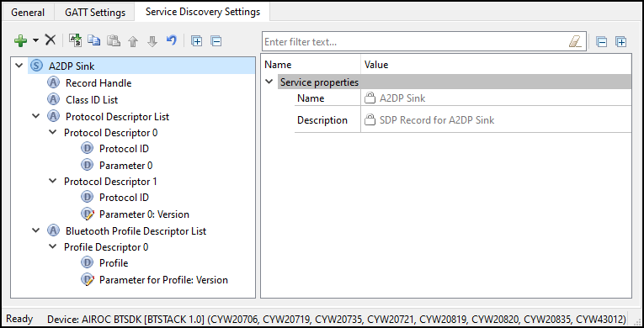Select the Protocol Descriptor List item

[118, 117]
